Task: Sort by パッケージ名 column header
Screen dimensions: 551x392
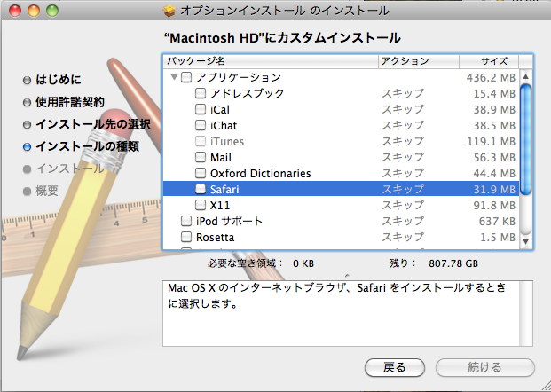Action: tap(271, 61)
